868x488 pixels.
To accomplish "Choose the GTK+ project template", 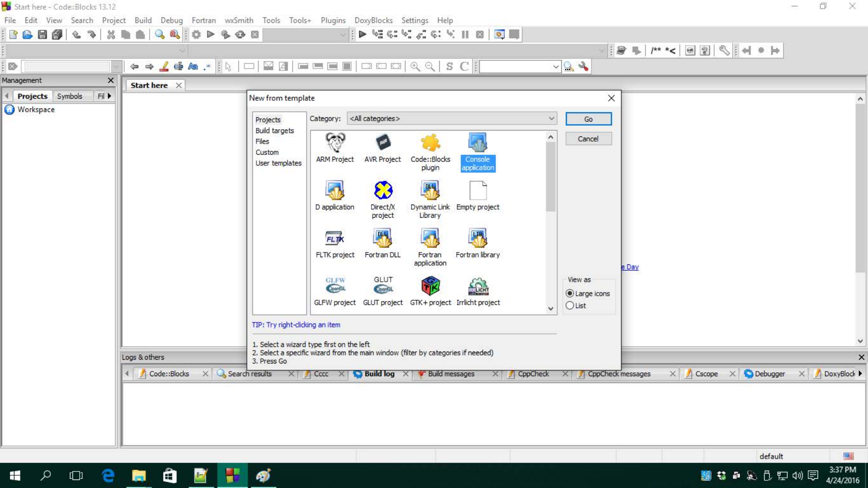I will [x=430, y=286].
